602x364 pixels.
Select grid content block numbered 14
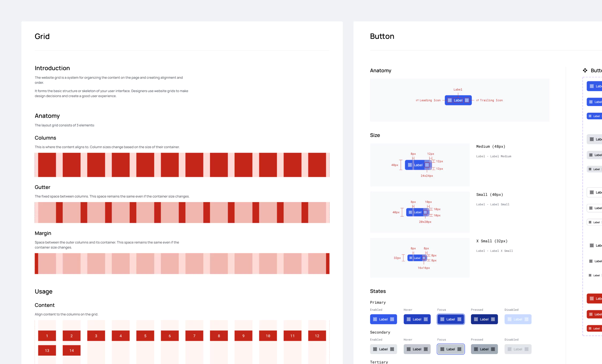(72, 350)
